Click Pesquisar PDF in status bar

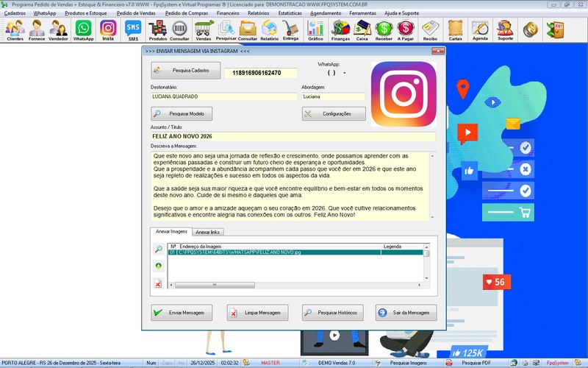click(476, 363)
